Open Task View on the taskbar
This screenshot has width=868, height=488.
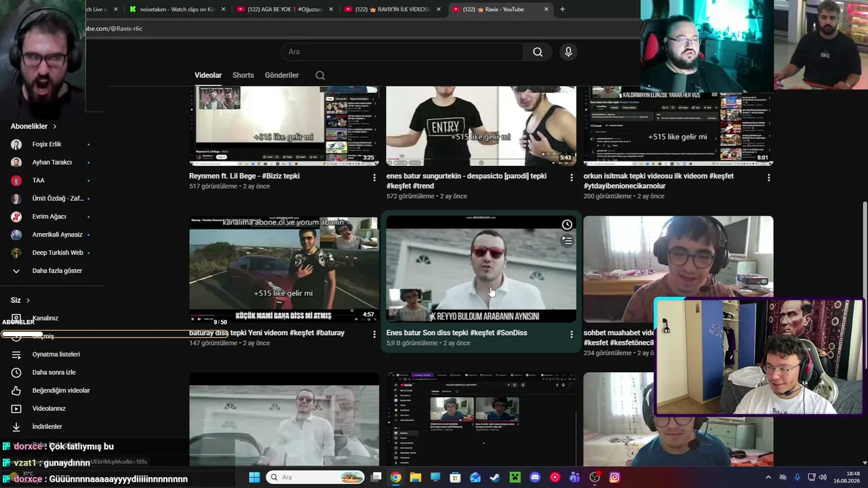point(376,477)
